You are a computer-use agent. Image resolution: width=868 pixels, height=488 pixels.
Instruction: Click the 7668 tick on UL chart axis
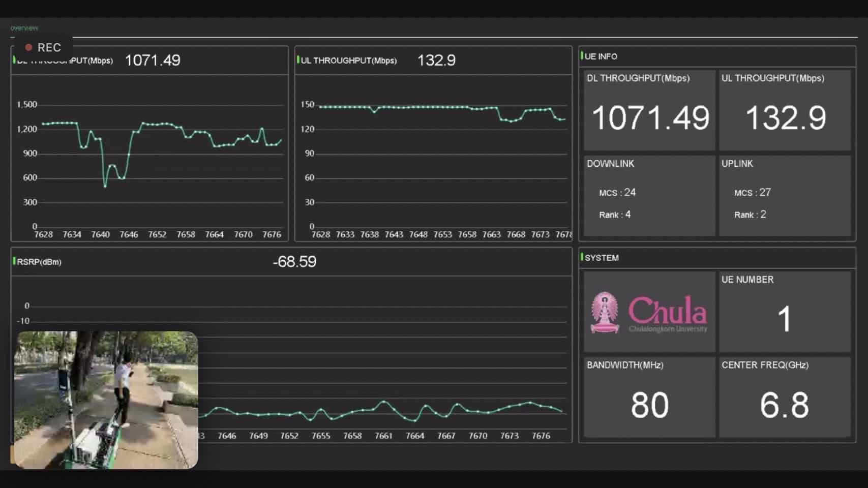[516, 234]
